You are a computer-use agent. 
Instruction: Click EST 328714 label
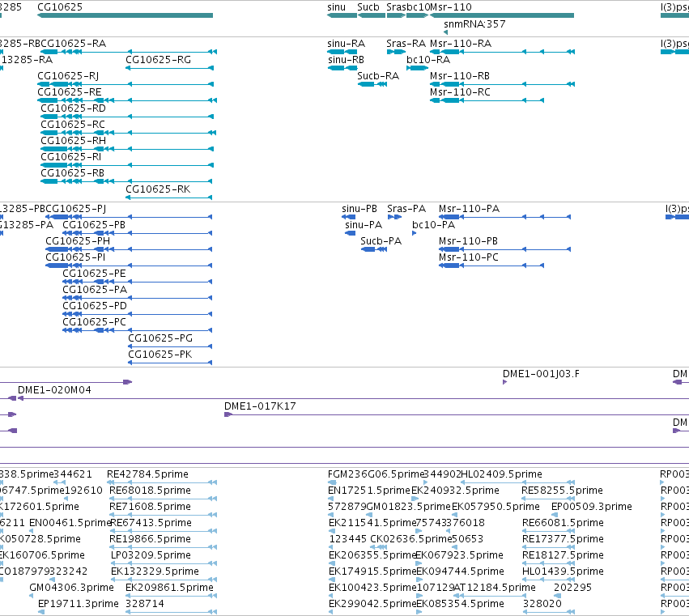[145, 604]
